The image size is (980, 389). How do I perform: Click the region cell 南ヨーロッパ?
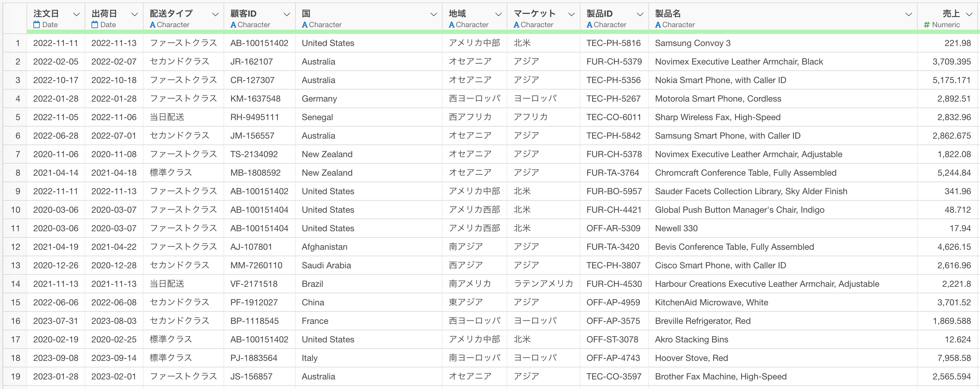[474, 358]
